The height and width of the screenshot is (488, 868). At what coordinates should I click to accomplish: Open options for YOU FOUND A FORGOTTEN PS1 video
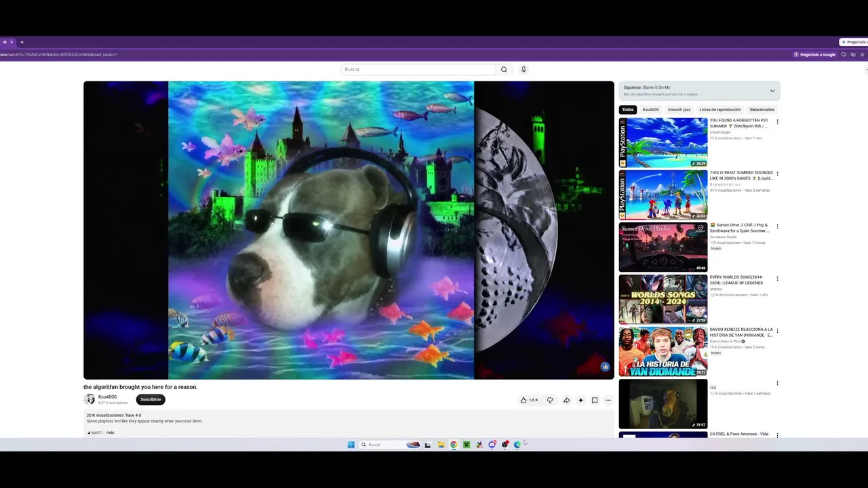click(x=777, y=122)
